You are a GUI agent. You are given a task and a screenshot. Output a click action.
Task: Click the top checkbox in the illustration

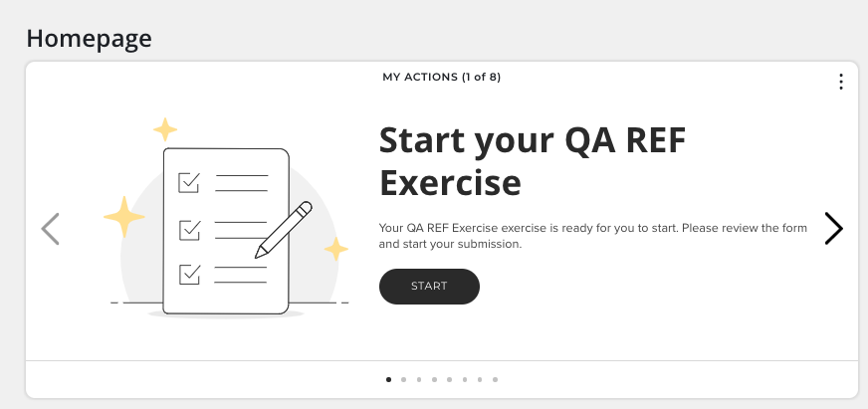click(x=188, y=182)
